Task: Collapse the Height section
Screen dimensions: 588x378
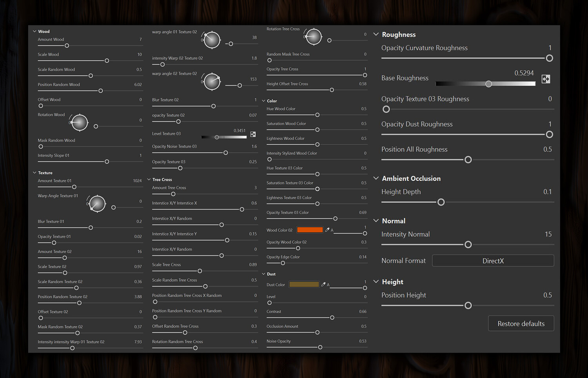Action: pos(376,282)
